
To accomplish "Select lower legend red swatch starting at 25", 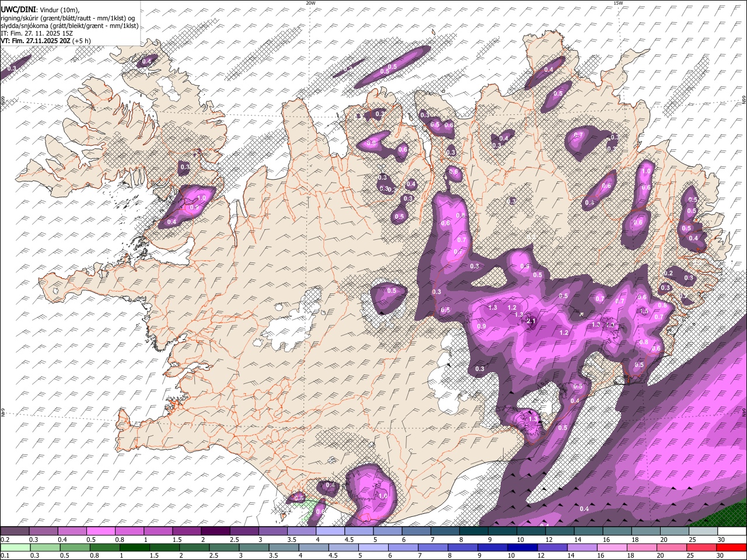I will (x=700, y=547).
